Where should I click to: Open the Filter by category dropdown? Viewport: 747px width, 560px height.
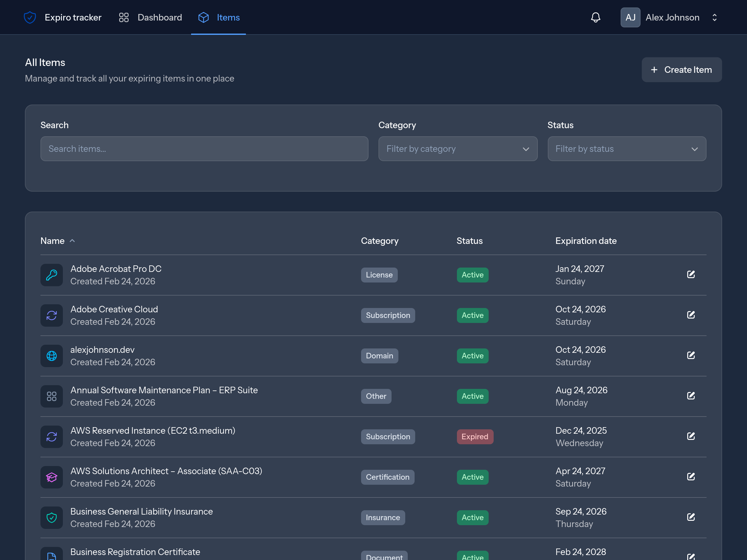pyautogui.click(x=458, y=149)
